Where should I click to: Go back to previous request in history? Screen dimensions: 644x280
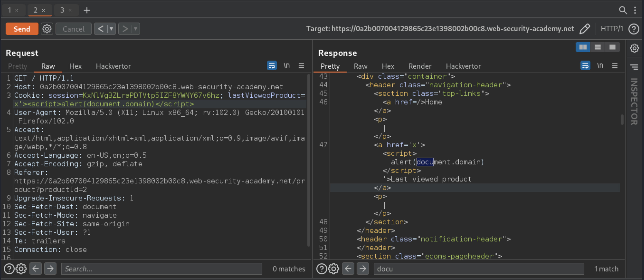click(101, 29)
